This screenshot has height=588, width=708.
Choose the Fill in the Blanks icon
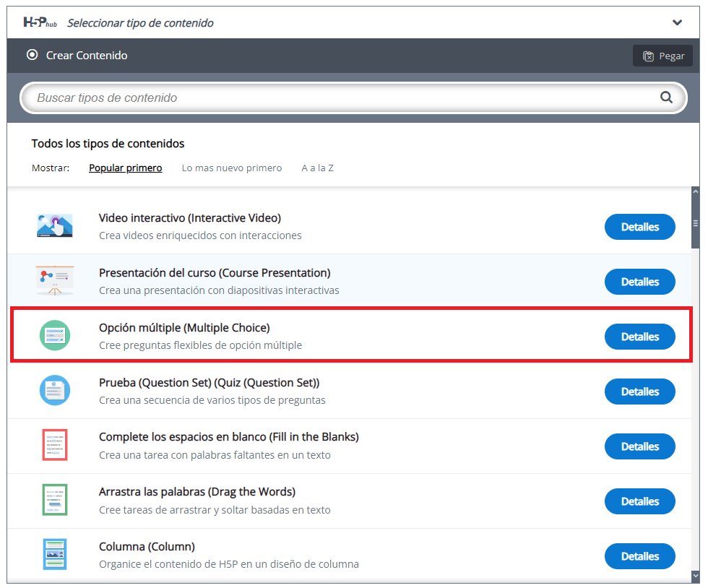point(54,446)
